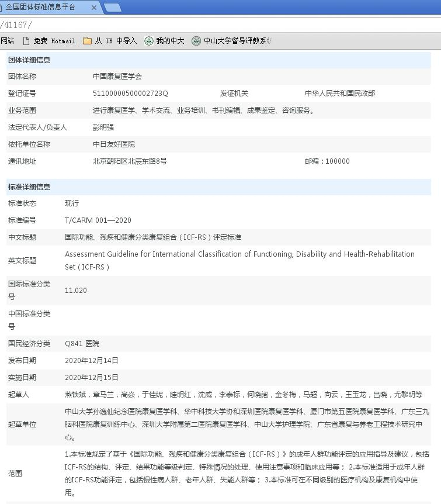The height and width of the screenshot is (504, 441).
Task: Click the 起草单位 label
Action: point(22,424)
